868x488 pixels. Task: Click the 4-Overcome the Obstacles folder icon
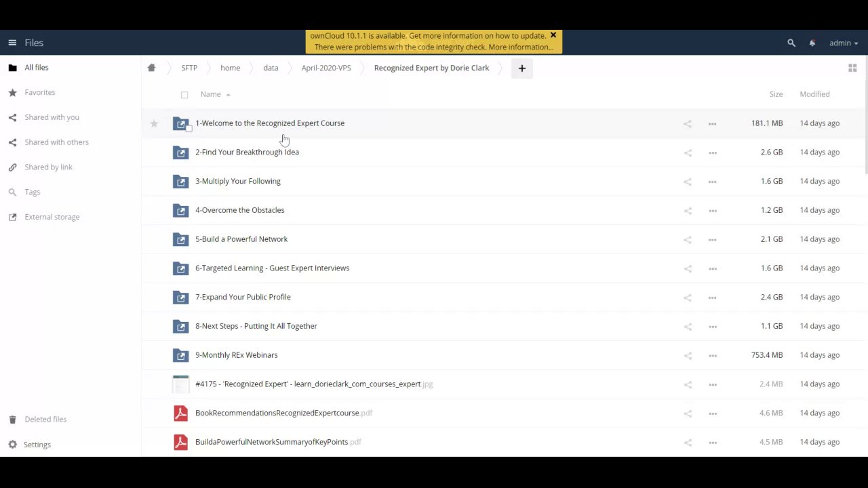(180, 211)
